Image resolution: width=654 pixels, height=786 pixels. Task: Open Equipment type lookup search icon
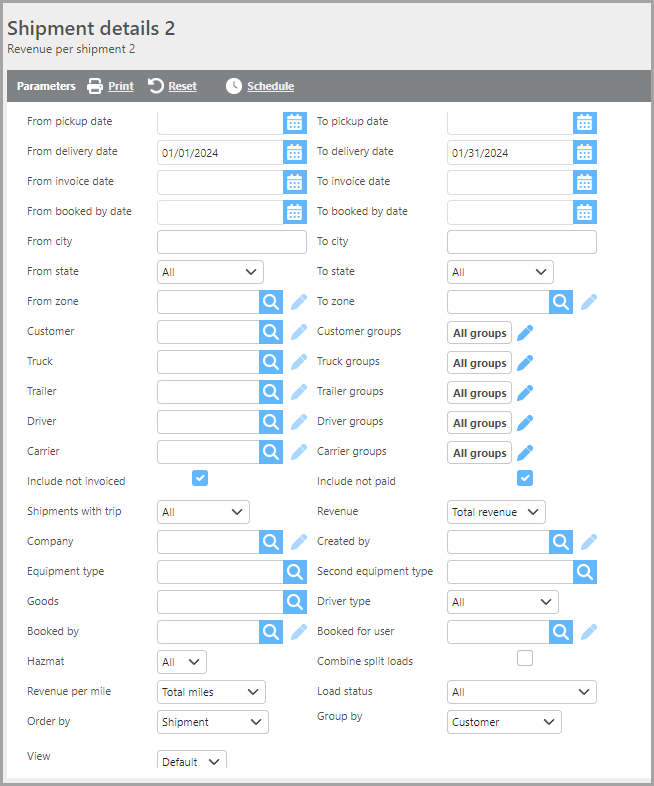pos(295,572)
